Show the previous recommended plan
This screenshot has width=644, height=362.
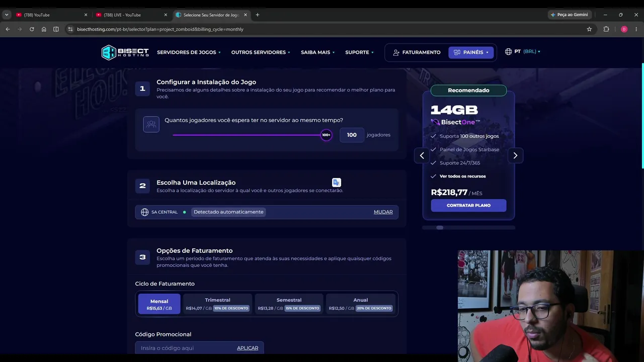tap(422, 155)
